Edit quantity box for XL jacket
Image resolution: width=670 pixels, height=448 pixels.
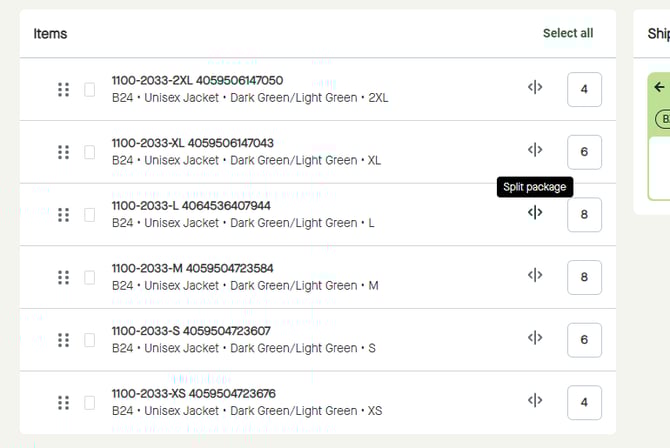pyautogui.click(x=584, y=152)
